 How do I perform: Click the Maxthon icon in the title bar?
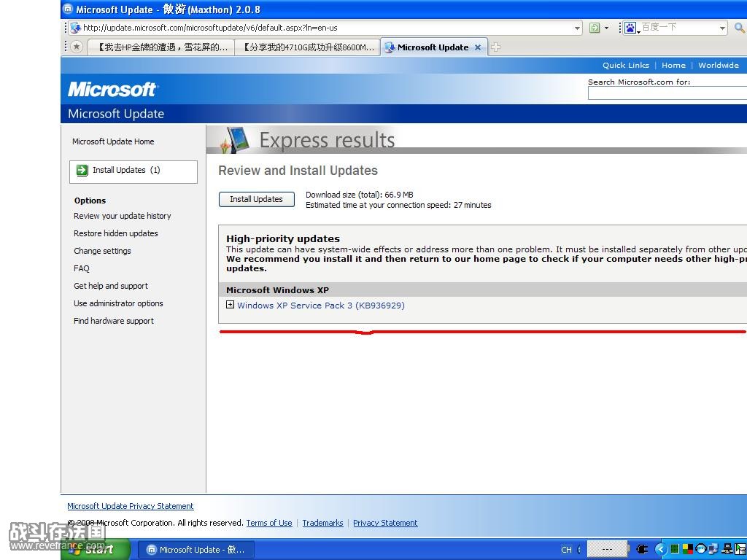[x=68, y=9]
